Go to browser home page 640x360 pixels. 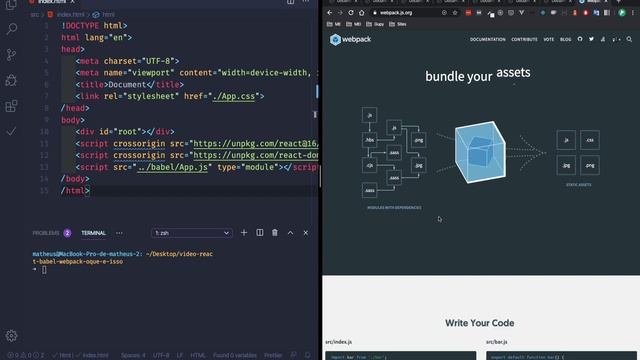pos(362,13)
